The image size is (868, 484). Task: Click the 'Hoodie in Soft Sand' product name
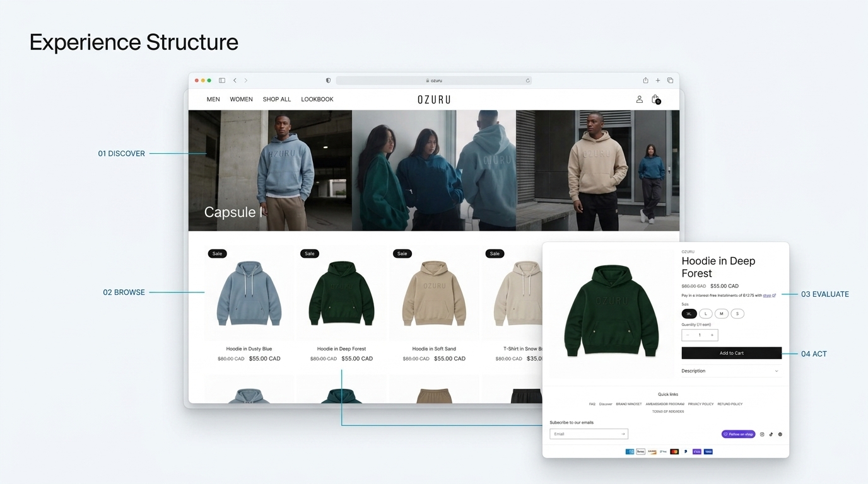coord(434,349)
